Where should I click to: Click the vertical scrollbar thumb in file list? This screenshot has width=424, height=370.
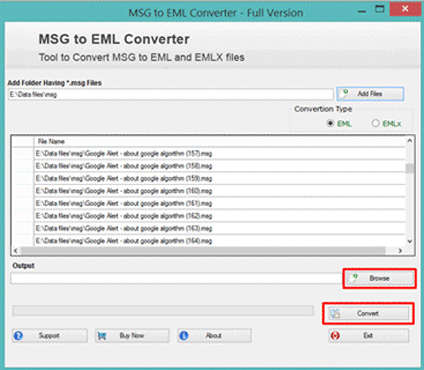410,169
